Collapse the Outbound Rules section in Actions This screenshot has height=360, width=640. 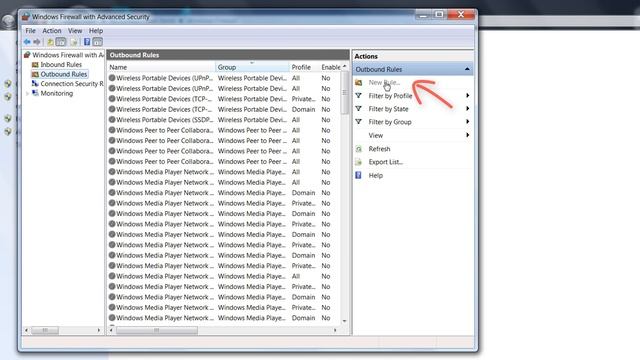point(467,69)
